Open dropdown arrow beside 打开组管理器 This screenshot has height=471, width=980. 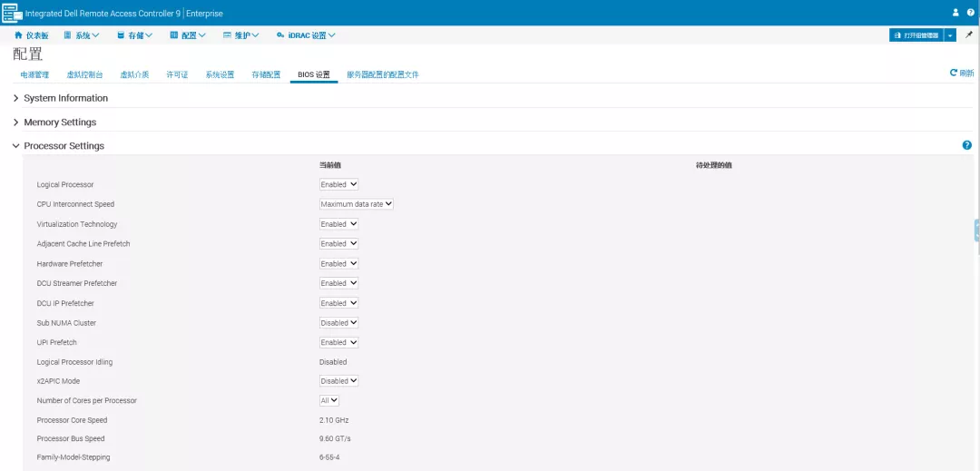pyautogui.click(x=950, y=35)
